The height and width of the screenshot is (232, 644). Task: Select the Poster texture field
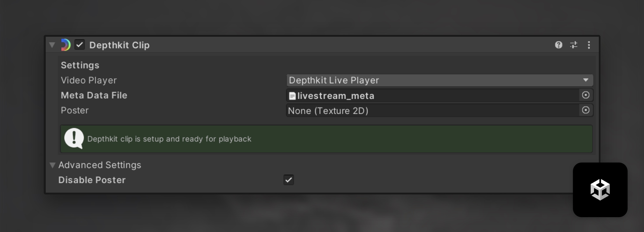pos(432,111)
